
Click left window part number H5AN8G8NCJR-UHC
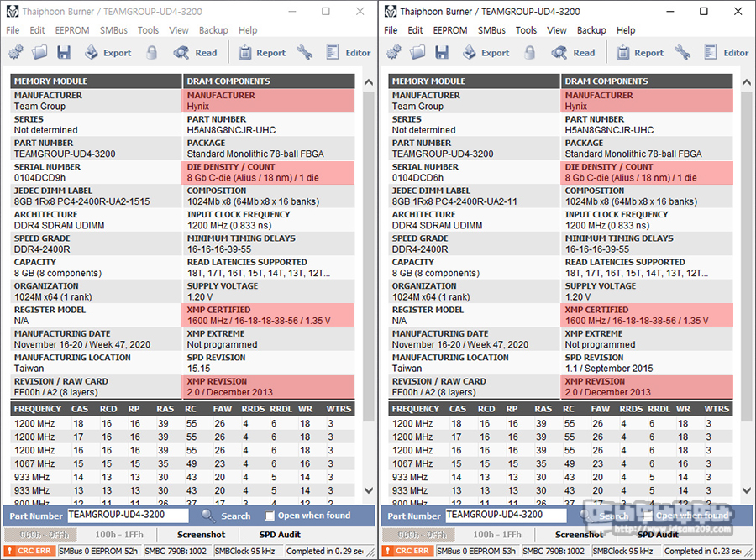point(232,130)
